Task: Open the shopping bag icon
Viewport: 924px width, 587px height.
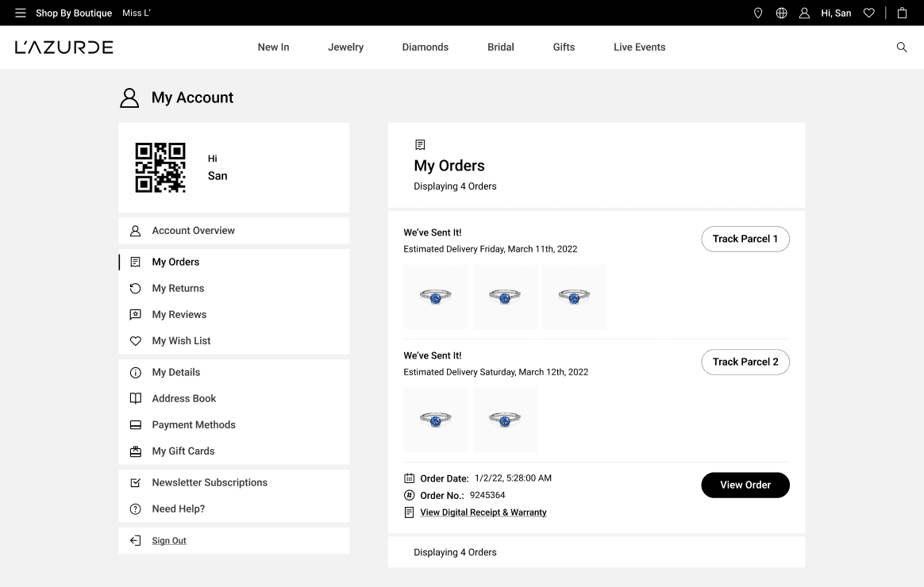Action: click(x=902, y=13)
